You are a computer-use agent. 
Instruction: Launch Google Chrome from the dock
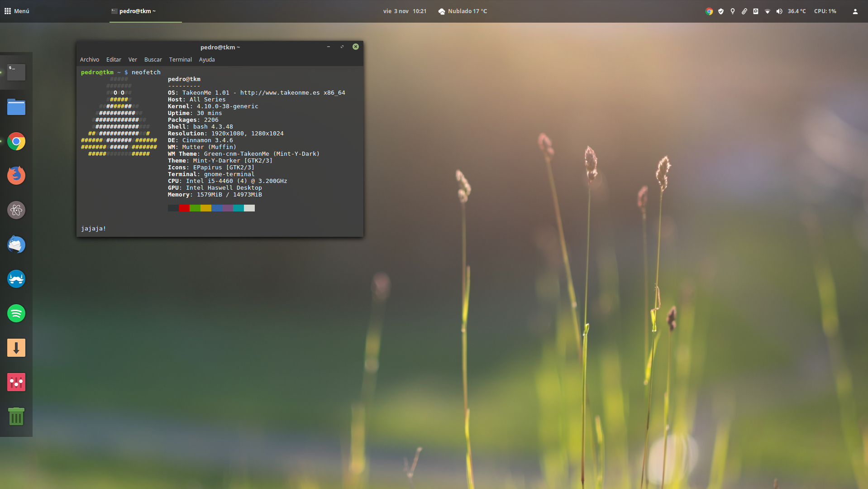click(x=16, y=142)
